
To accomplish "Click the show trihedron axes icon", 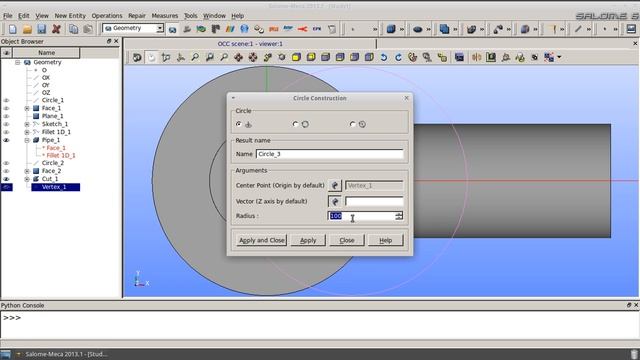I will (x=180, y=58).
